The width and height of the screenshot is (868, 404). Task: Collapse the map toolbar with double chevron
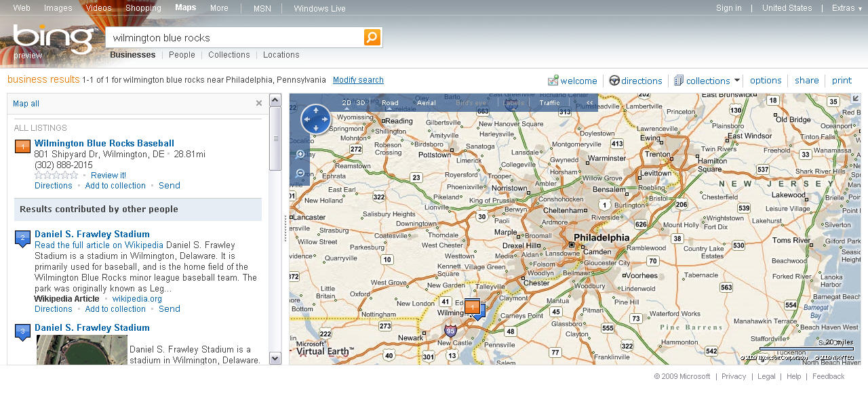pos(589,103)
